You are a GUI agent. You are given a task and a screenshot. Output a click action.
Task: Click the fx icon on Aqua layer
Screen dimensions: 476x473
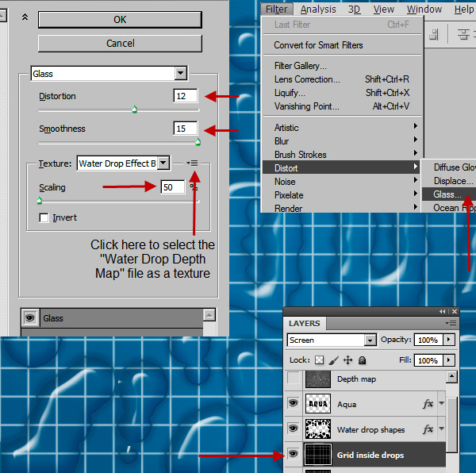(x=428, y=404)
